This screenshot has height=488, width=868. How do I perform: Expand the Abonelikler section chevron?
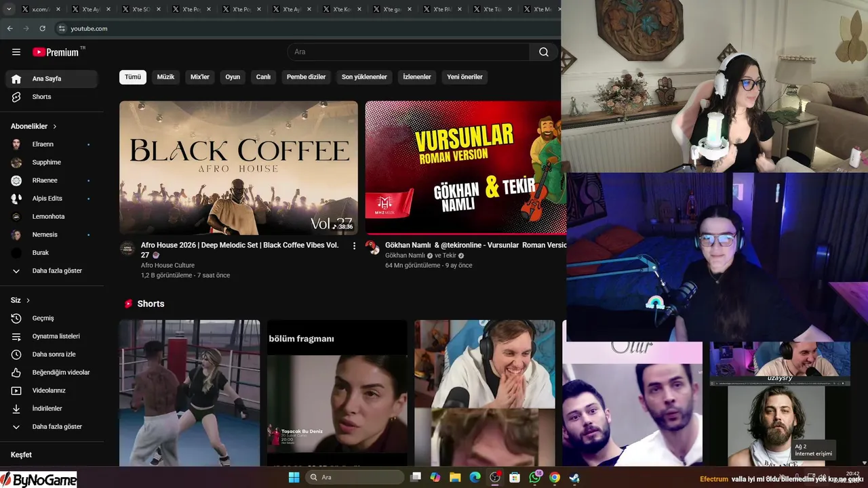click(55, 127)
